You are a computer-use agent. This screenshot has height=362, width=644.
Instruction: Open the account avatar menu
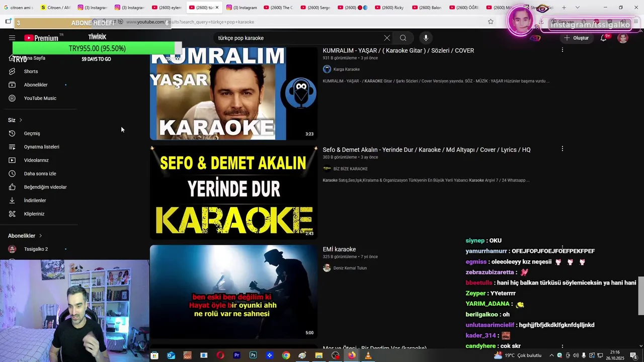coord(623,38)
